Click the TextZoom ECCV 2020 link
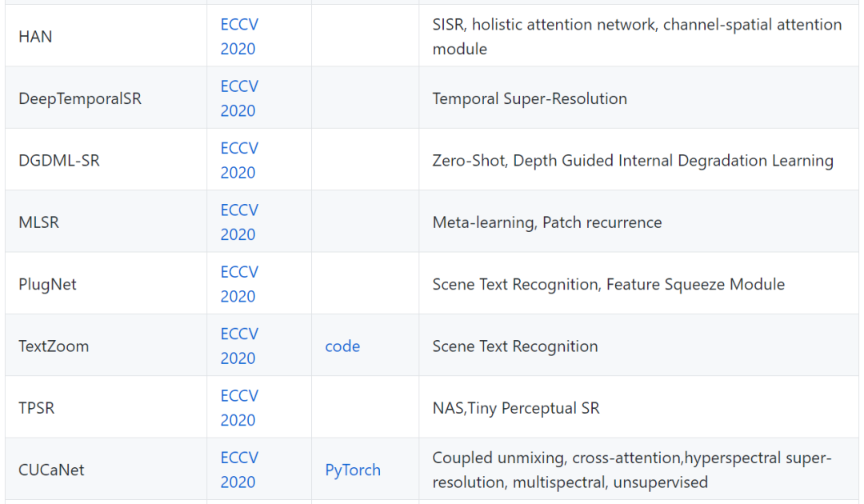The width and height of the screenshot is (864, 504). [239, 346]
